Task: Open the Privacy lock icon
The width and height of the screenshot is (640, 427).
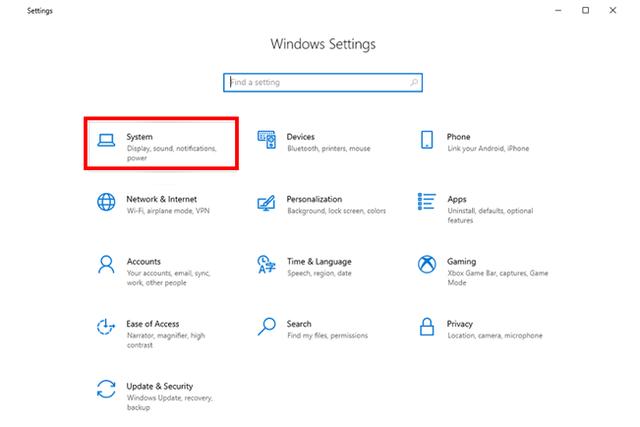Action: pyautogui.click(x=426, y=327)
